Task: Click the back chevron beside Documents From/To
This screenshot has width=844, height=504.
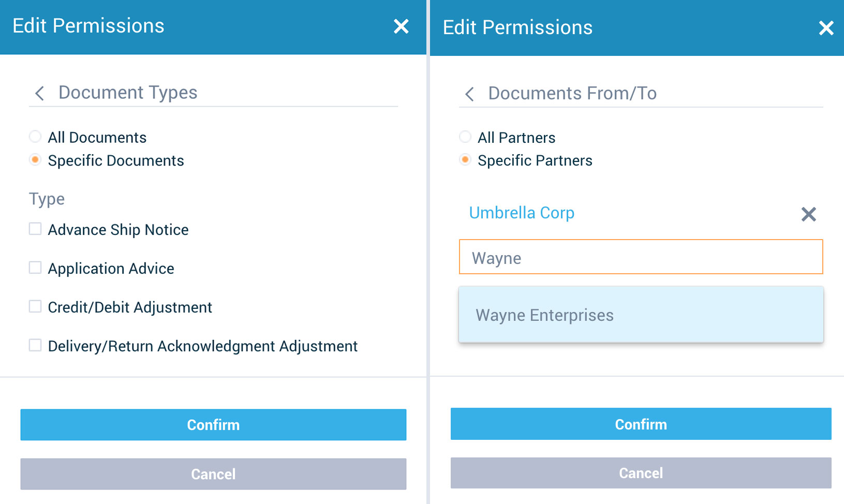Action: [x=469, y=94]
